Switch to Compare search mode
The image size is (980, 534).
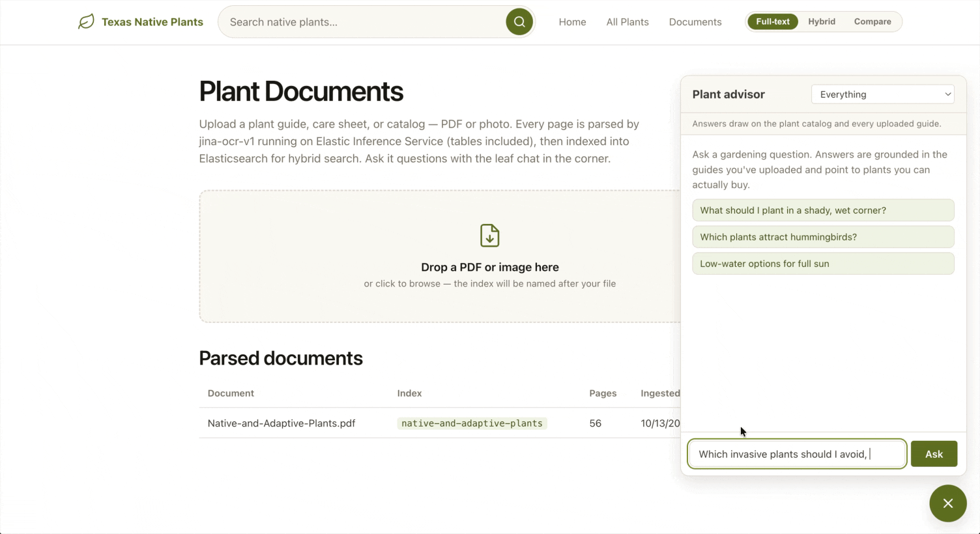(872, 21)
